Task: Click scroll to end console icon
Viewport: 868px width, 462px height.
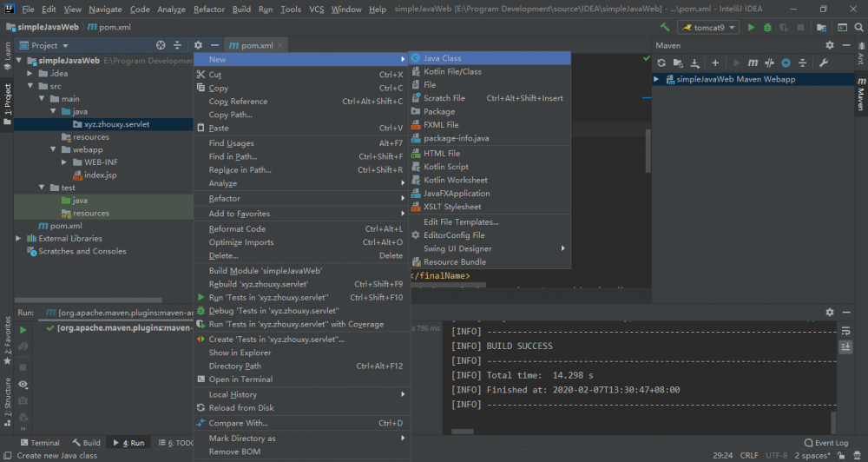Action: click(845, 346)
